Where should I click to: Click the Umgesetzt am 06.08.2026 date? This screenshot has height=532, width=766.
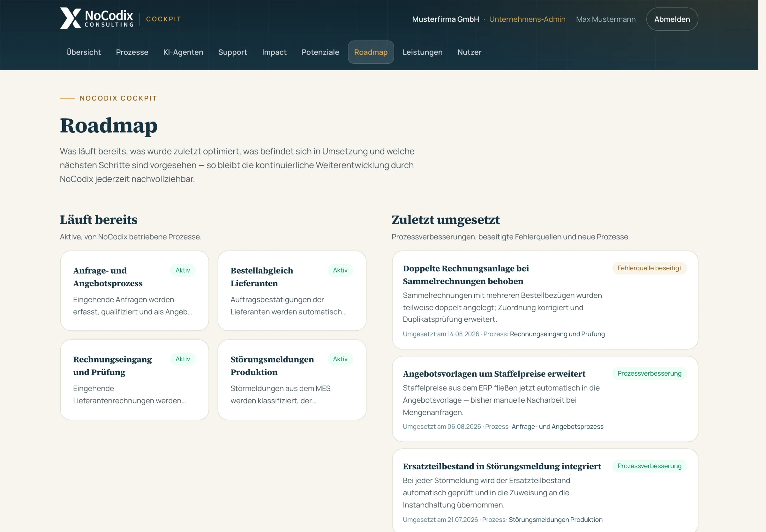click(442, 427)
